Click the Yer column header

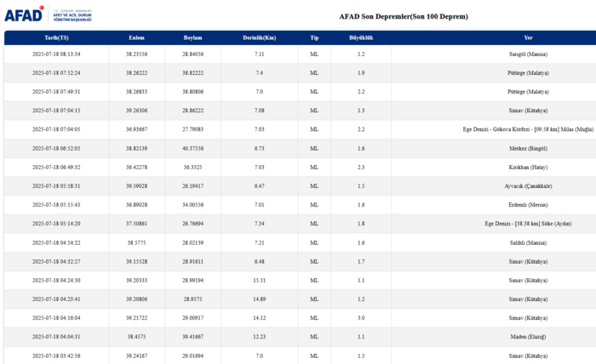(x=528, y=38)
